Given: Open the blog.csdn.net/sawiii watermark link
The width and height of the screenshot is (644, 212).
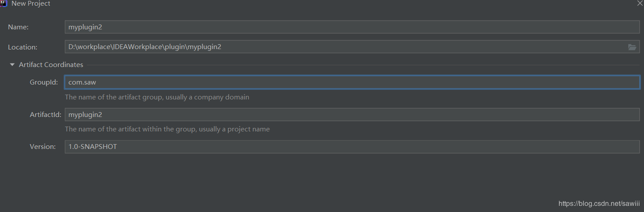Looking at the screenshot, I should click(599, 204).
